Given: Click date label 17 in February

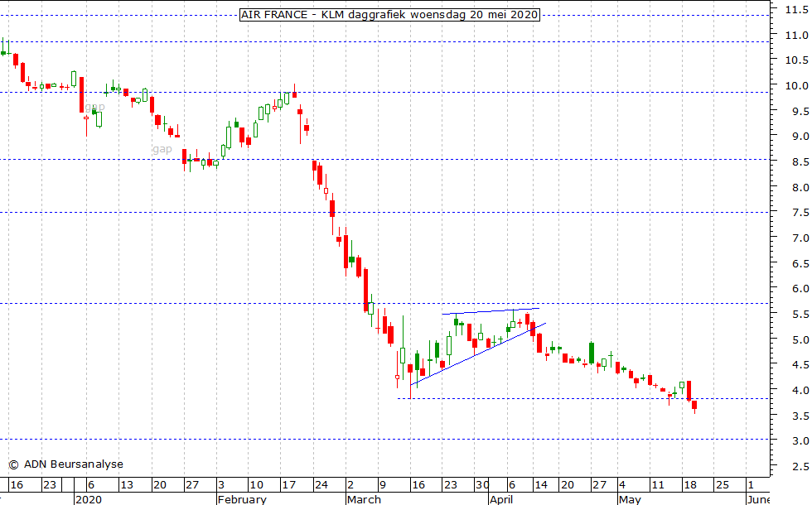Looking at the screenshot, I should (288, 485).
